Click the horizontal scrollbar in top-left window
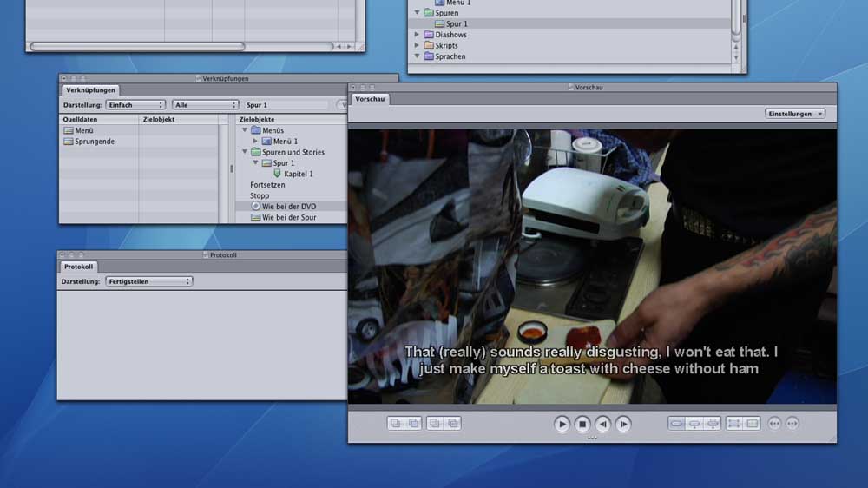868x488 pixels. click(x=137, y=46)
